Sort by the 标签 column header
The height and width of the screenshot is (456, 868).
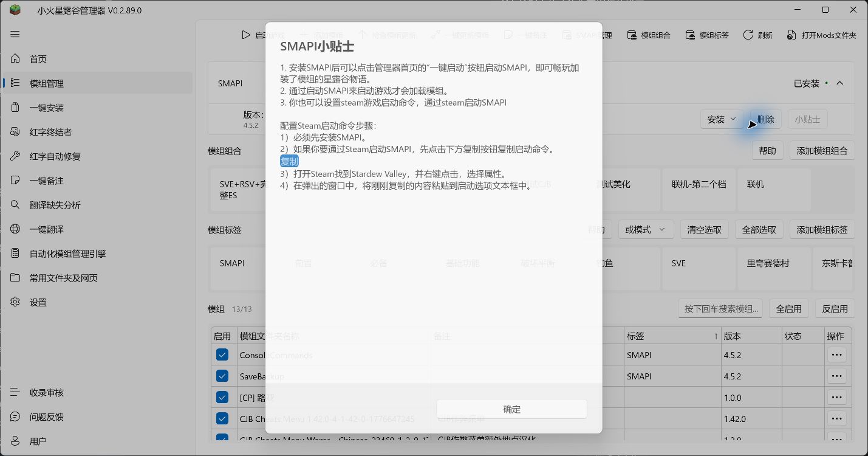coord(672,336)
